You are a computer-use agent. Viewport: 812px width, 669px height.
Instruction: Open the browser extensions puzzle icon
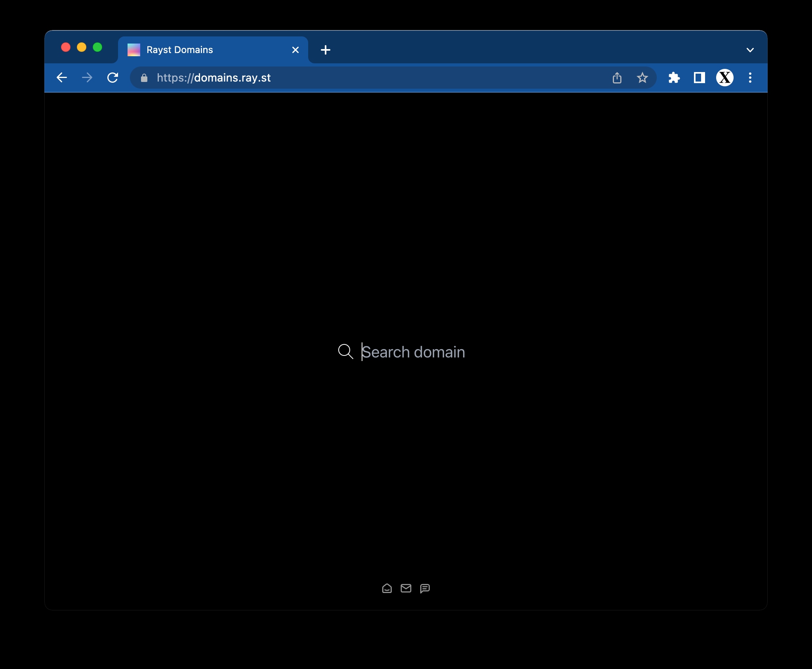tap(674, 78)
